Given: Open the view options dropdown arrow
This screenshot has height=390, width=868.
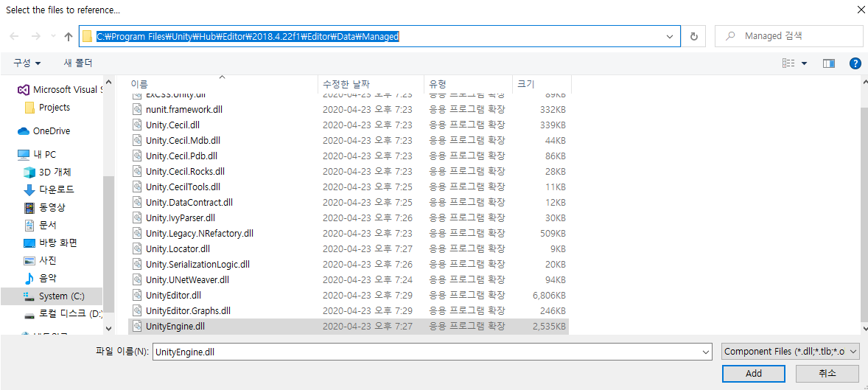Looking at the screenshot, I should point(804,63).
